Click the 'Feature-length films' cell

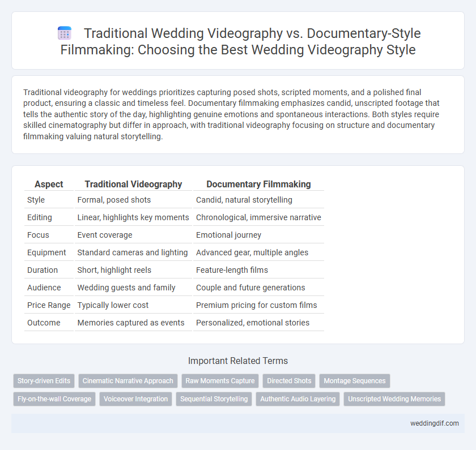258,270
